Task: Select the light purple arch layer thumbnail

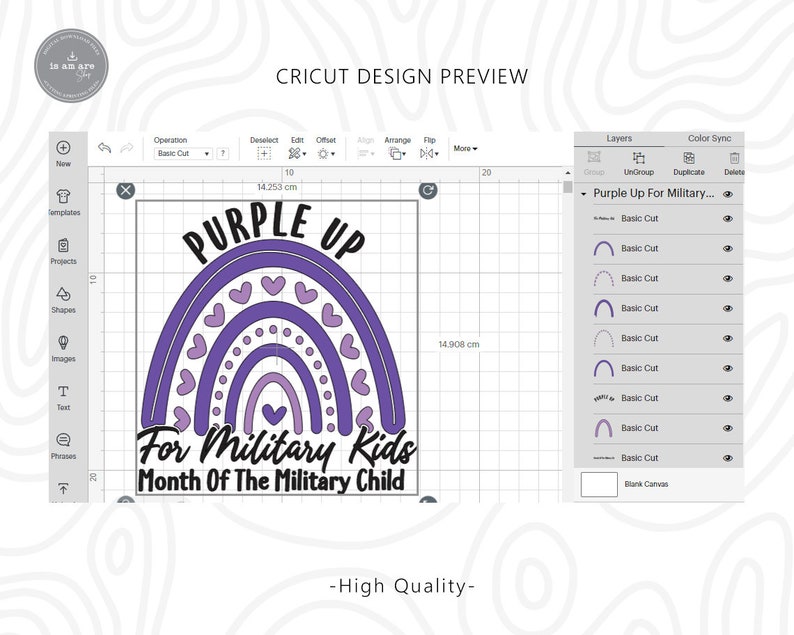Action: coord(604,428)
